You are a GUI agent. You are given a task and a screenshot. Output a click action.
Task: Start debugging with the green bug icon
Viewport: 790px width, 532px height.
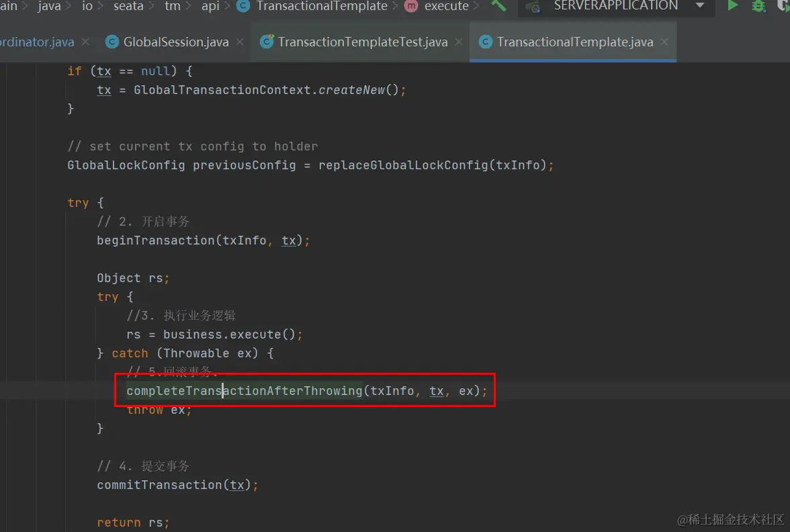[758, 6]
